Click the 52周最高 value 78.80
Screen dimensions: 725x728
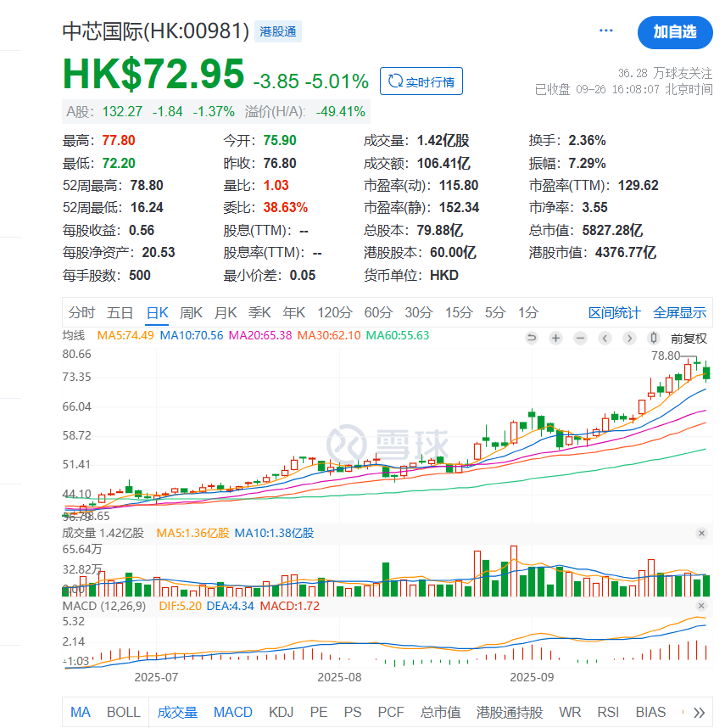click(147, 186)
